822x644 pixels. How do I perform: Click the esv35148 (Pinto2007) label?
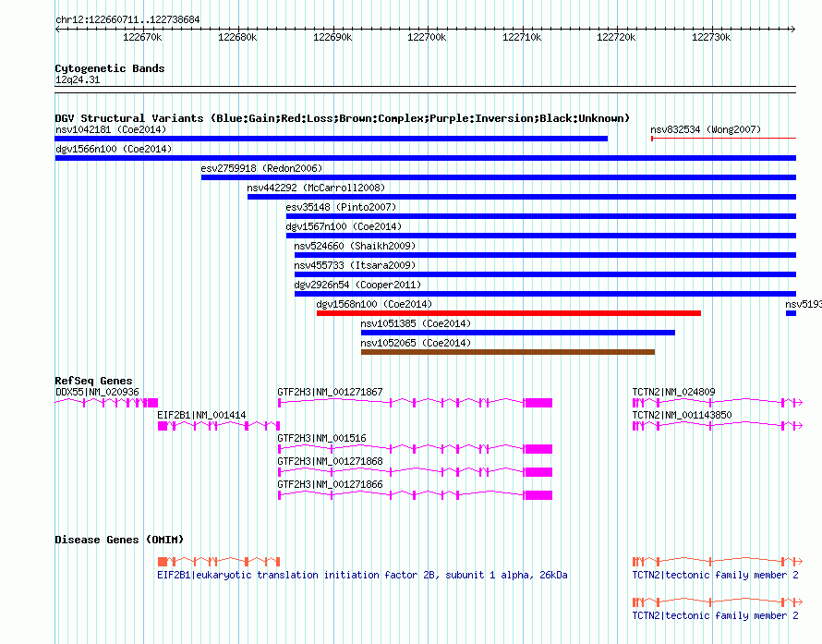342,207
